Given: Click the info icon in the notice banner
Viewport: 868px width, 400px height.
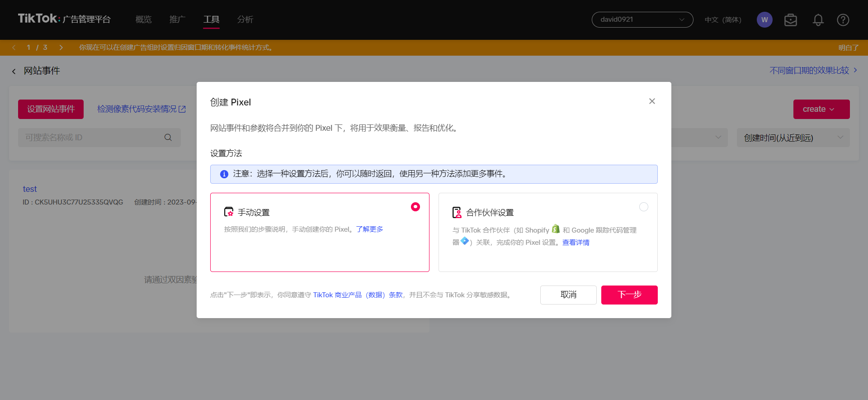Looking at the screenshot, I should click(224, 174).
